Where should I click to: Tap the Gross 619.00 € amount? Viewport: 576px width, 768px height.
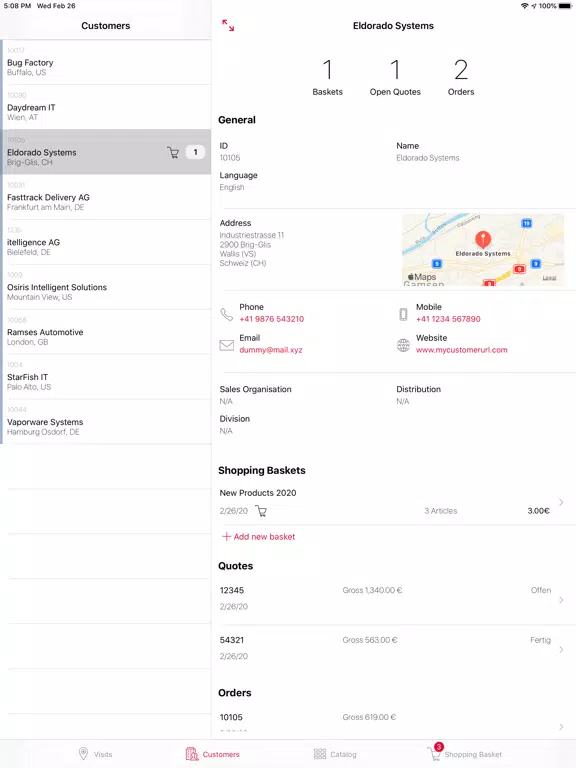pyautogui.click(x=369, y=717)
